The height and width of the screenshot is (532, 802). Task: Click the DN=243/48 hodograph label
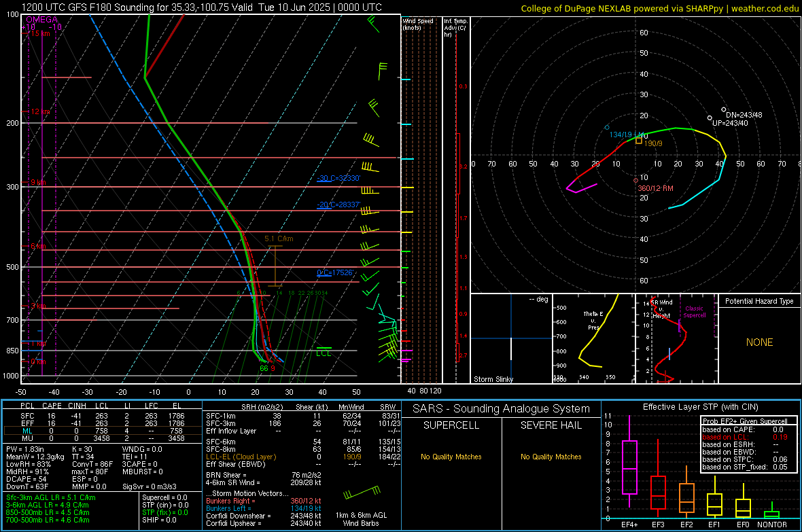coord(744,115)
